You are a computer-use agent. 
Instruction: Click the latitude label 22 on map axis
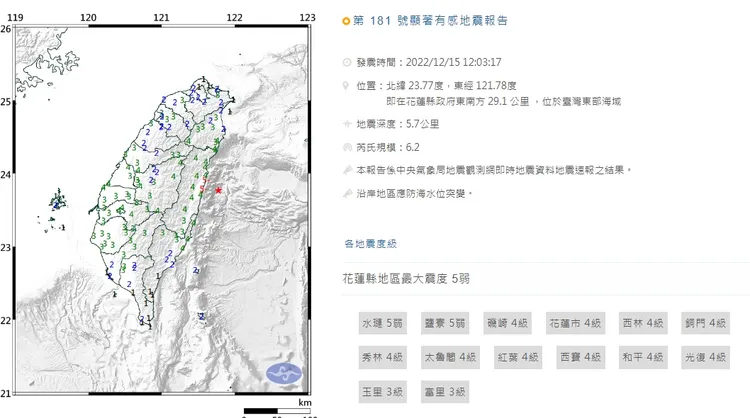(5, 320)
